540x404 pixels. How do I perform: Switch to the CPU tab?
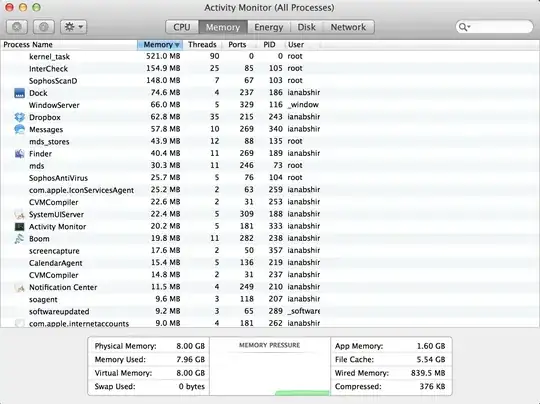(x=182, y=27)
